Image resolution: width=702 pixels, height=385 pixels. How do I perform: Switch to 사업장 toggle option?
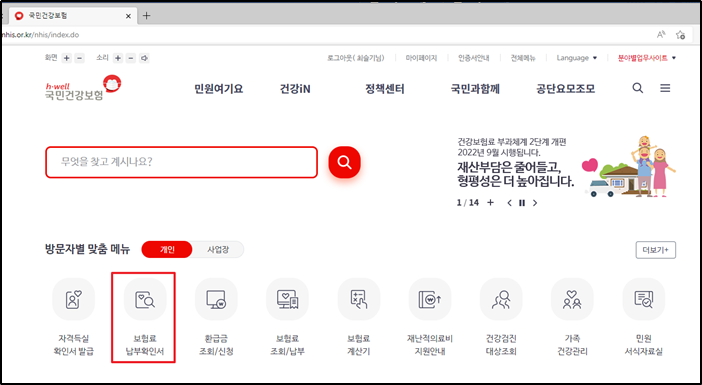(x=218, y=250)
